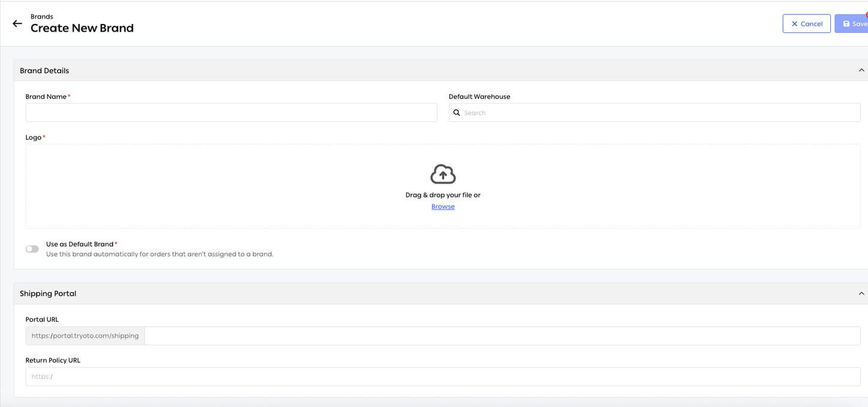Viewport: 868px width, 407px height.
Task: Click the search magnifier icon in Default Warehouse
Action: click(x=457, y=113)
